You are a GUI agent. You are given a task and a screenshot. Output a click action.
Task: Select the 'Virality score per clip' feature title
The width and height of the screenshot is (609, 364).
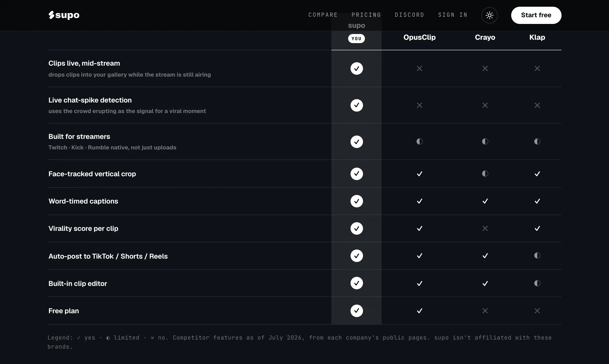pyautogui.click(x=83, y=229)
